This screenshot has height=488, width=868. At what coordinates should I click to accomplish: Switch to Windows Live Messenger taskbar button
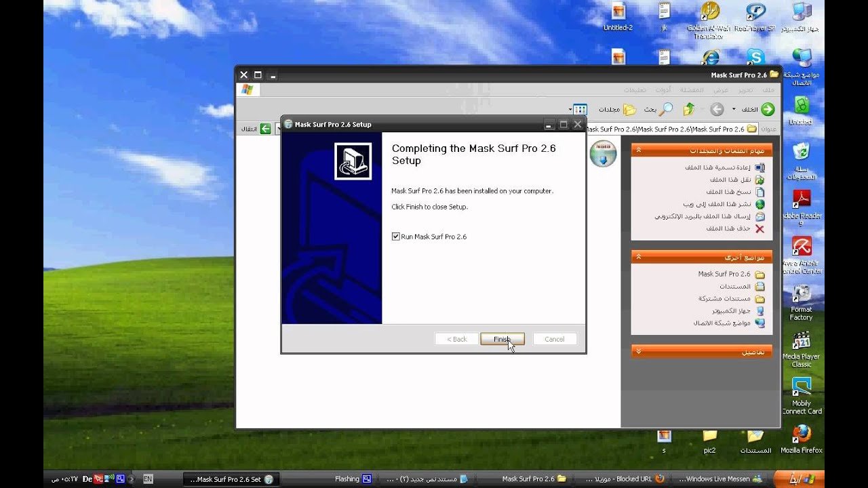[x=719, y=479]
